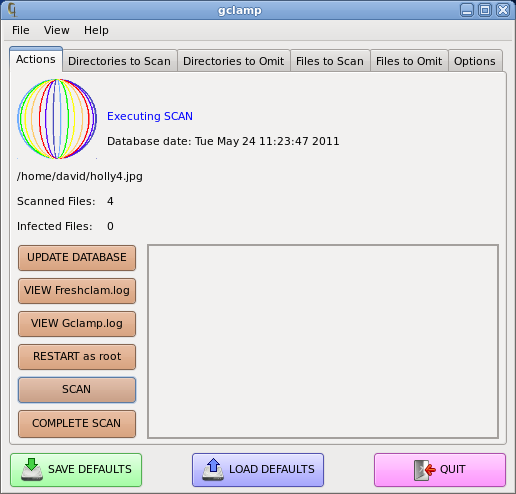The height and width of the screenshot is (494, 516).
Task: Click the gclamp title bar app icon
Action: point(12,10)
